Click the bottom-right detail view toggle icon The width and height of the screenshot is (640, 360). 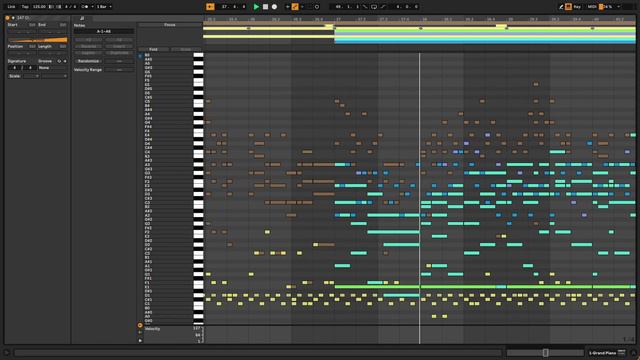click(633, 353)
